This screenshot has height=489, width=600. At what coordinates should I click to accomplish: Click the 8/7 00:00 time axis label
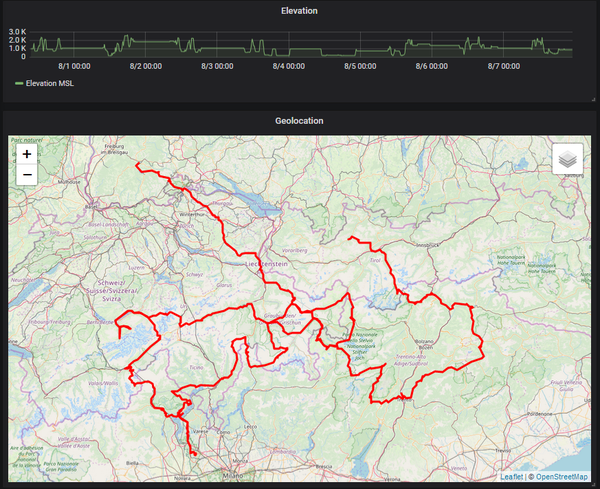click(504, 65)
